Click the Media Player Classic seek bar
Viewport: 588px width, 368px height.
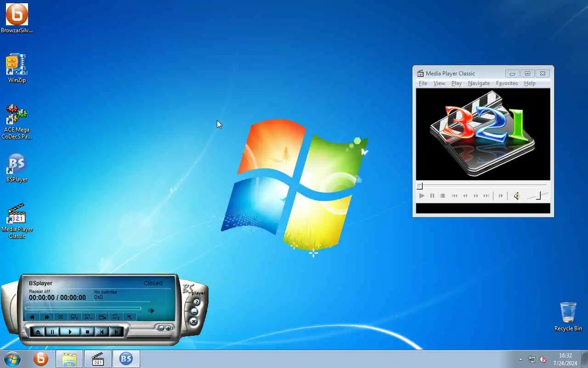click(483, 186)
